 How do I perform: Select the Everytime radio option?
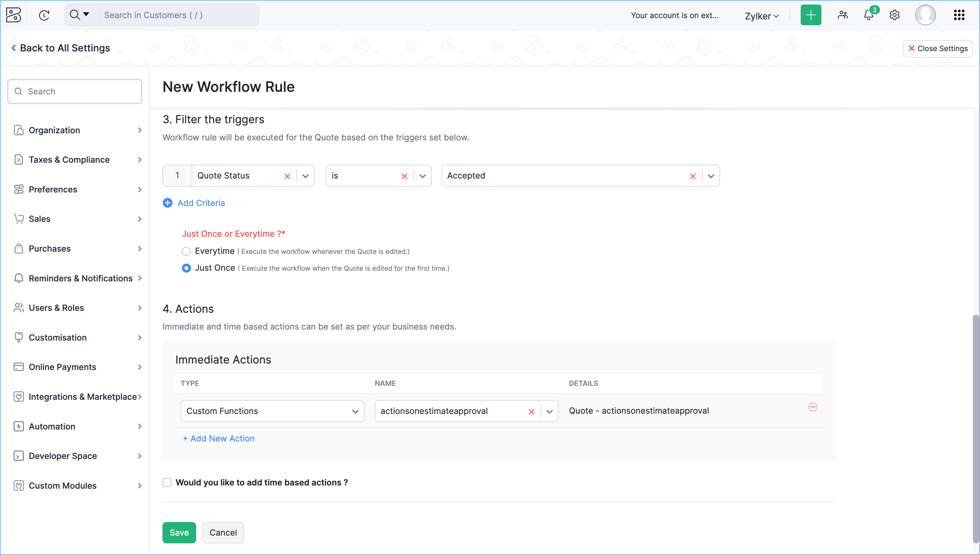pyautogui.click(x=186, y=251)
